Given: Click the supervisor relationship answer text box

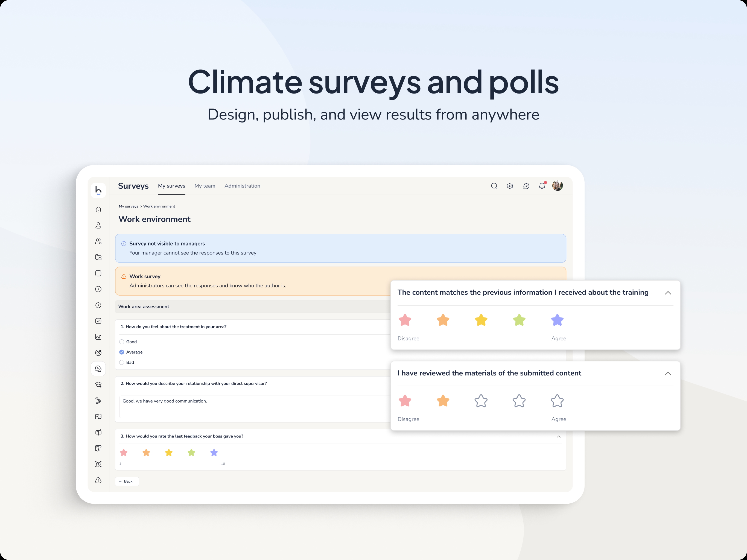Looking at the screenshot, I should (x=255, y=407).
